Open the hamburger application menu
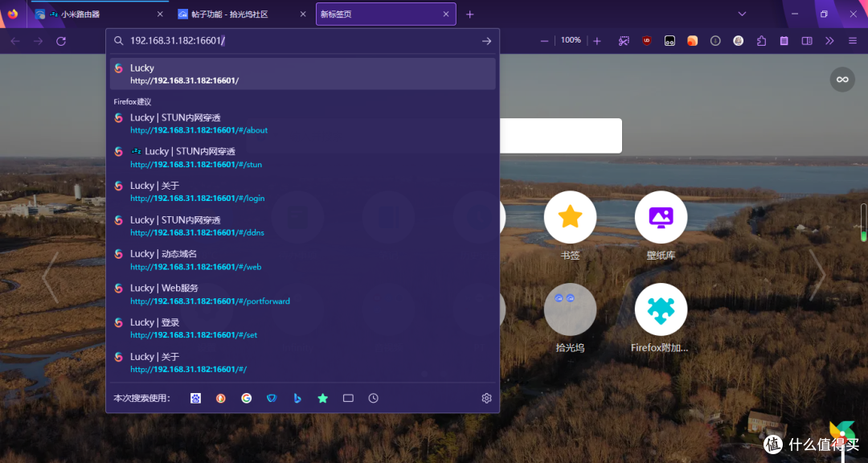 853,41
